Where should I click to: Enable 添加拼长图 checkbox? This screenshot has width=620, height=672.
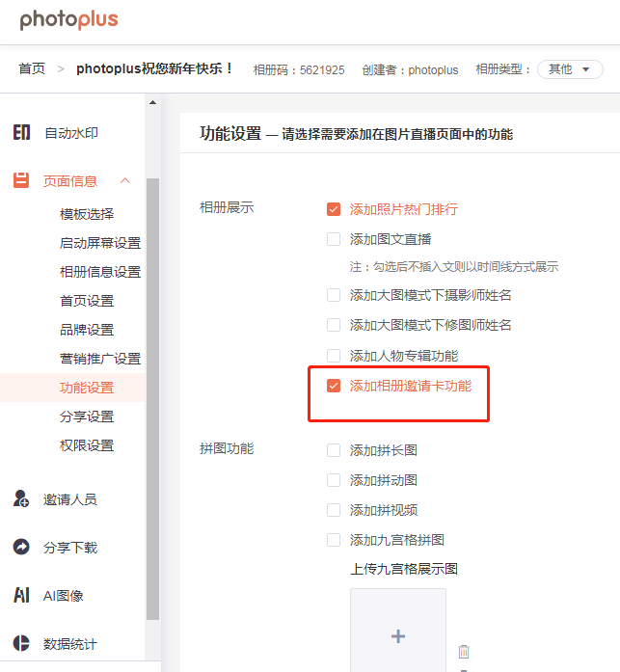(x=334, y=450)
